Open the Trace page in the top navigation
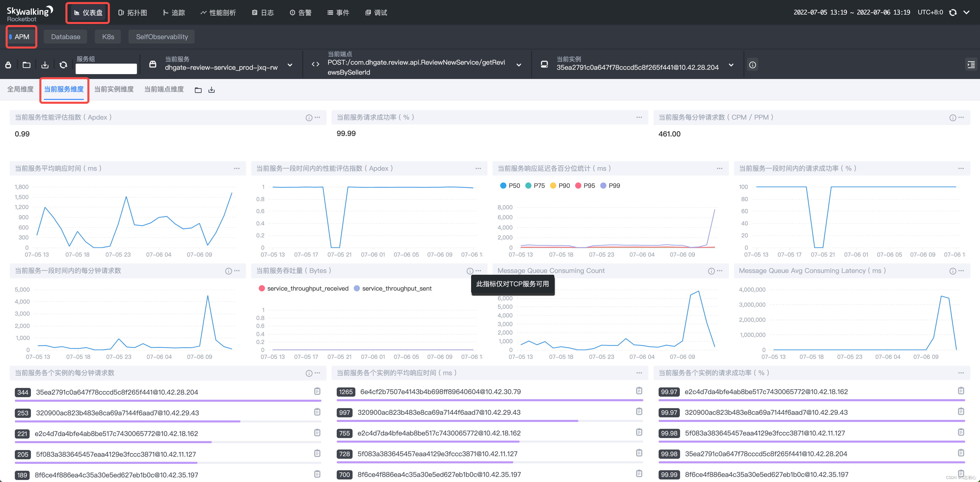Image resolution: width=980 pixels, height=482 pixels. [x=174, y=13]
